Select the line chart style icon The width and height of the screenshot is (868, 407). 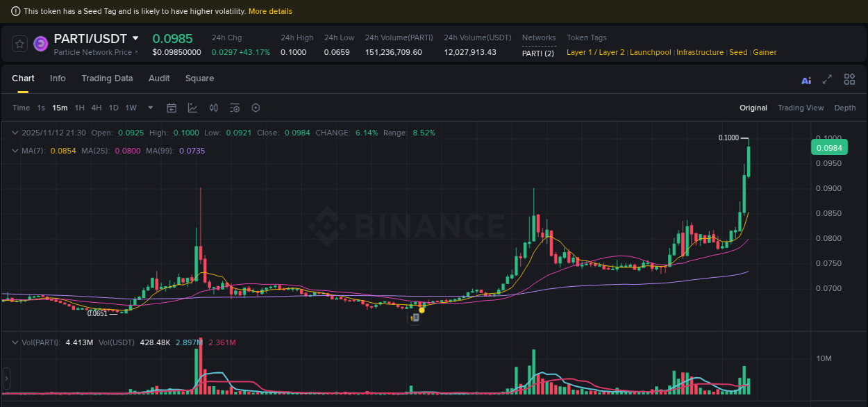point(192,108)
